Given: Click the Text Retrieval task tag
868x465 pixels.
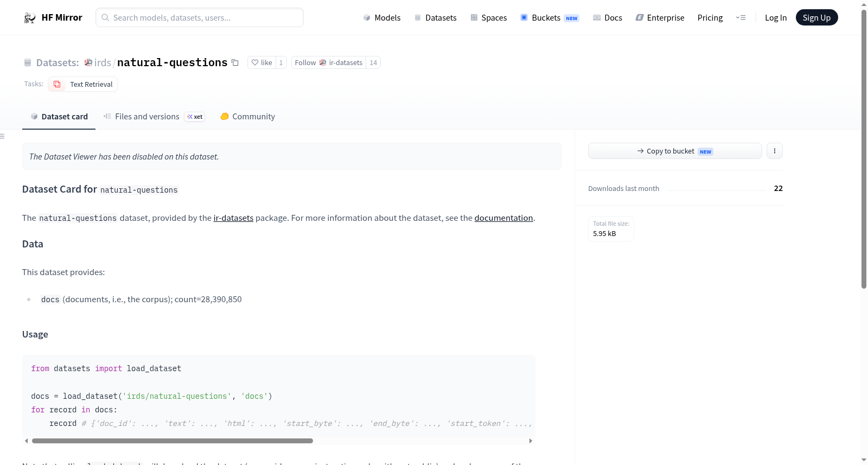Looking at the screenshot, I should pos(83,84).
